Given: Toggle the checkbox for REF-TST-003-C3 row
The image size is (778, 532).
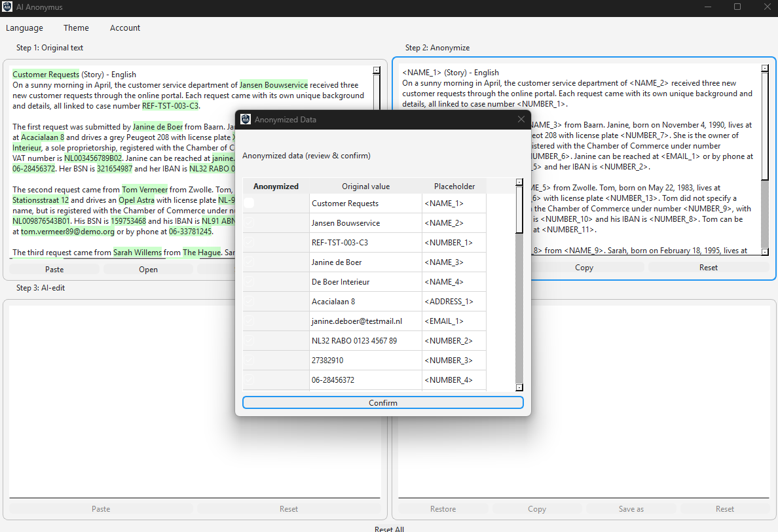Looking at the screenshot, I should 249,242.
